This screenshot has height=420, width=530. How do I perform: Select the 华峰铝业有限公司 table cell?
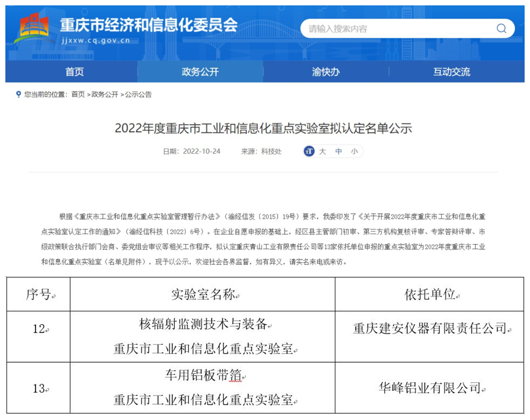coord(429,388)
